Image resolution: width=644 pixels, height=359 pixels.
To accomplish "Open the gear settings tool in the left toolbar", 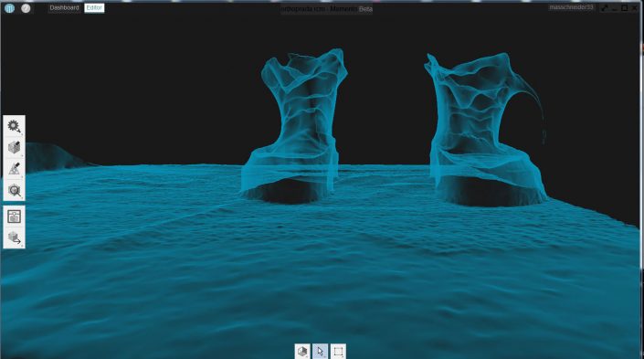I will click(15, 126).
